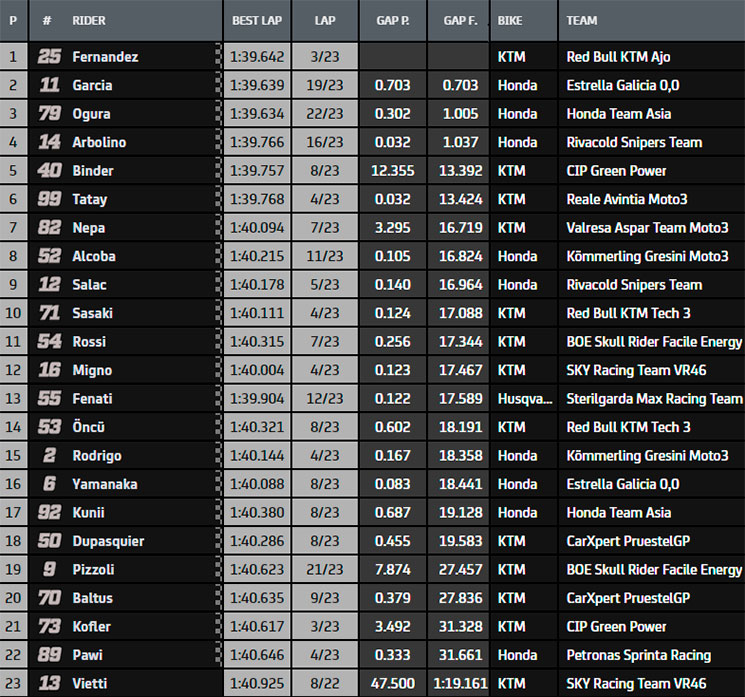Click the number 13 badge for Vietti
Viewport: 745px width, 697px height.
click(x=49, y=684)
